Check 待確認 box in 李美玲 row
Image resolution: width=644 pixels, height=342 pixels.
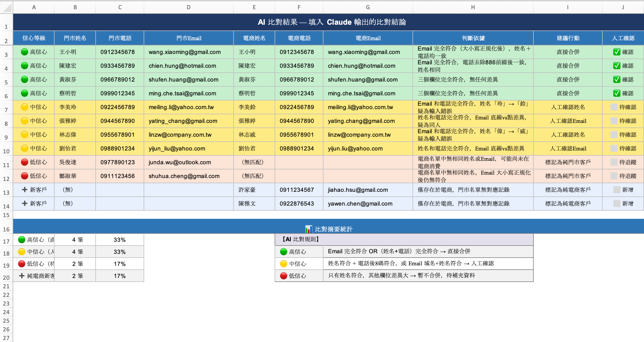tap(614, 107)
